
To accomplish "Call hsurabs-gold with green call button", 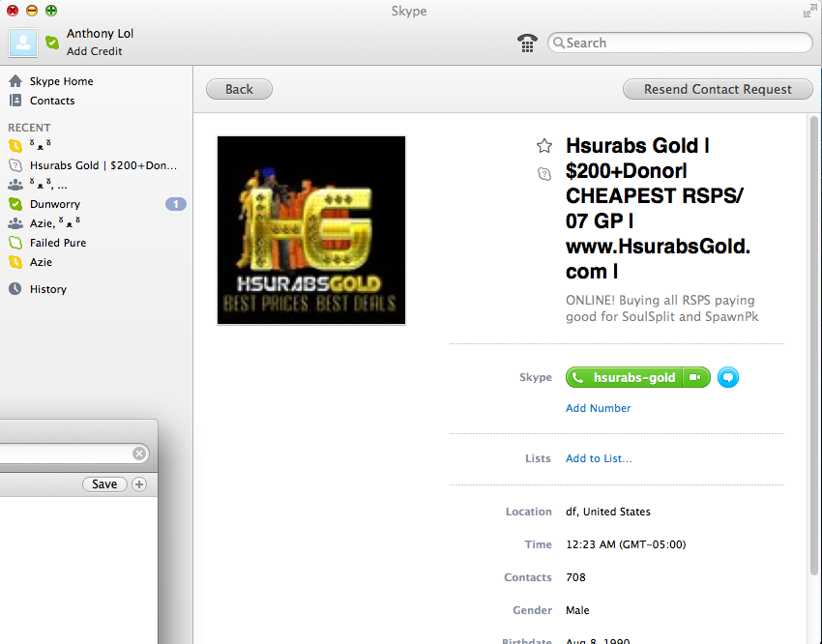I will tap(624, 377).
